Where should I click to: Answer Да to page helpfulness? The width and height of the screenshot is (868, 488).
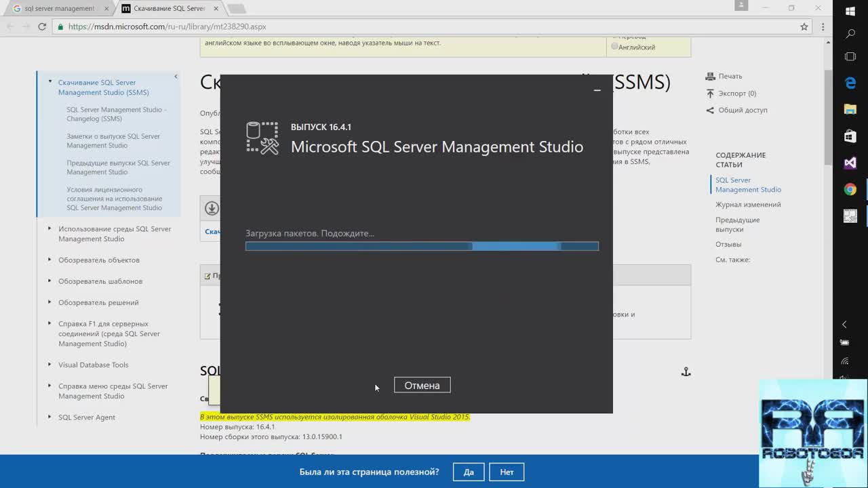pyautogui.click(x=469, y=472)
